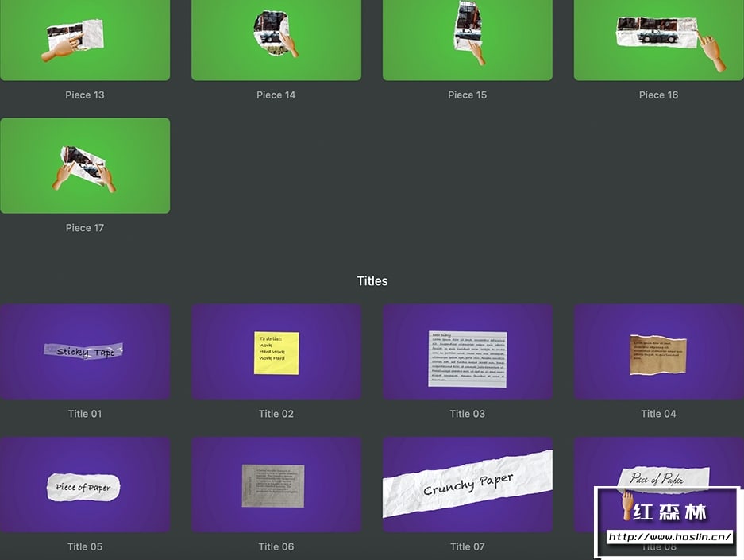Click the 'Piece 17' label
744x560 pixels.
(x=85, y=228)
